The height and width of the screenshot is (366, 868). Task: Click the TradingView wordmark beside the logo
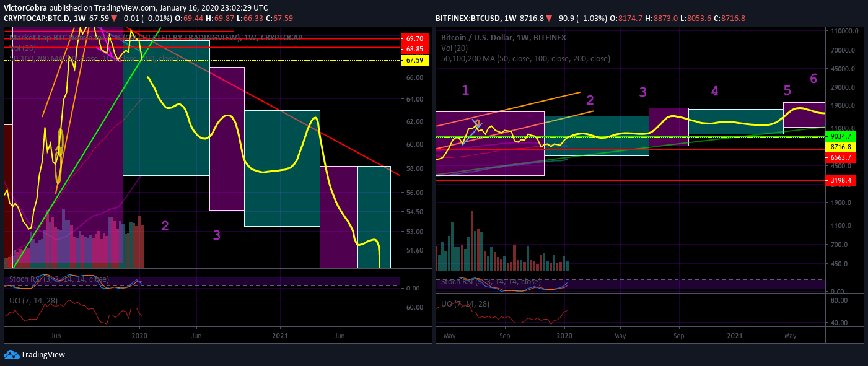click(43, 355)
